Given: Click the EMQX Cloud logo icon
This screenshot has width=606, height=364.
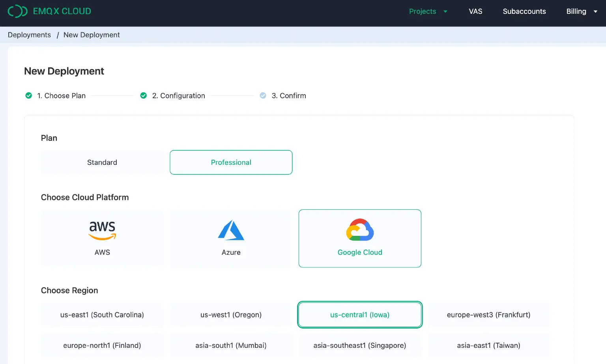Looking at the screenshot, I should pyautogui.click(x=17, y=11).
